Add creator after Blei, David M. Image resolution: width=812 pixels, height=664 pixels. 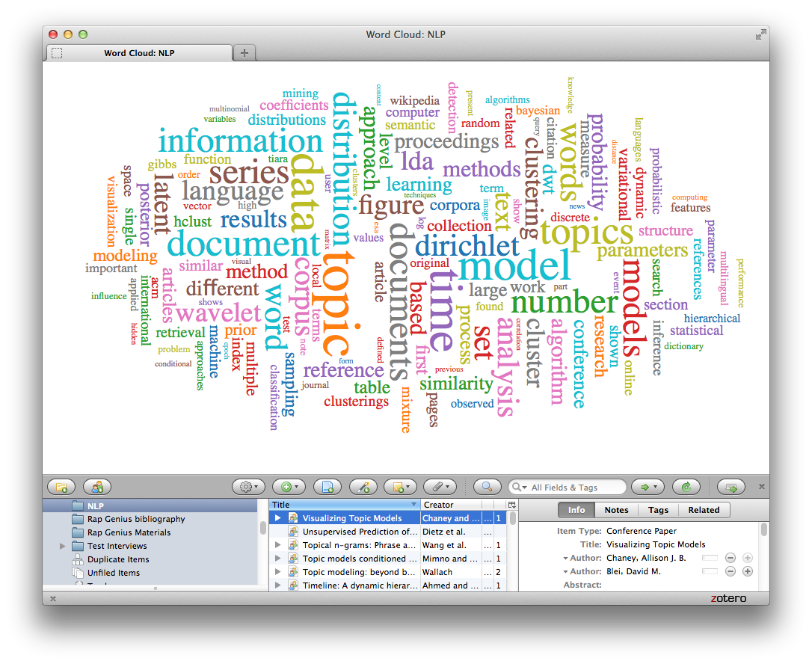point(747,571)
